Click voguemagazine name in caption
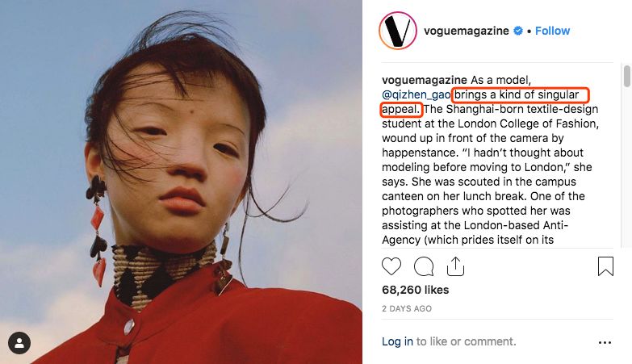The width and height of the screenshot is (632, 364). 425,80
